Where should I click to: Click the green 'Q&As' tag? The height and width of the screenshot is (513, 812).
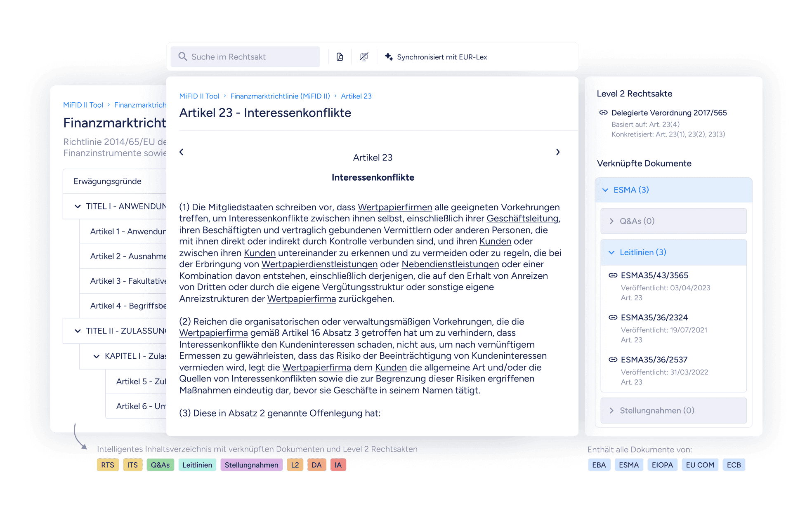(x=160, y=465)
